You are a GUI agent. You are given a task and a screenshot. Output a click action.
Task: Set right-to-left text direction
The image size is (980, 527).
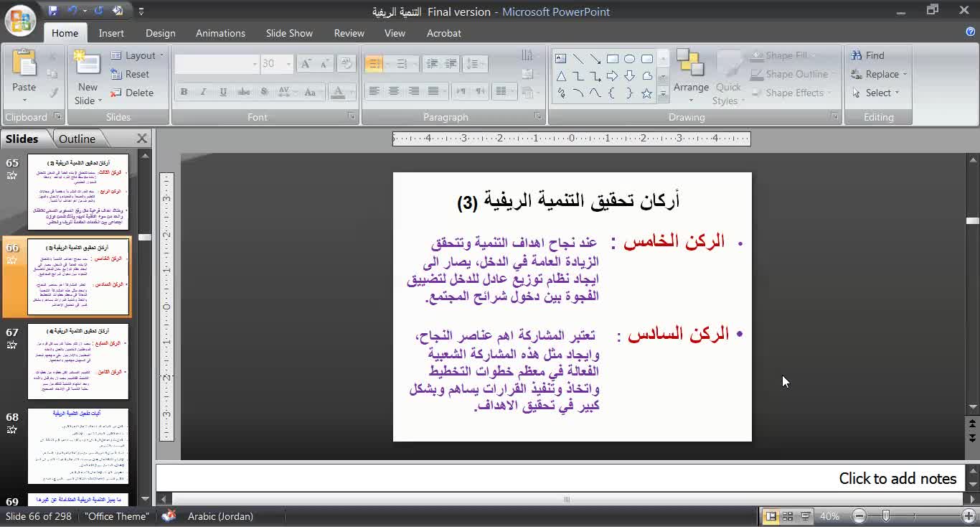pyautogui.click(x=480, y=91)
